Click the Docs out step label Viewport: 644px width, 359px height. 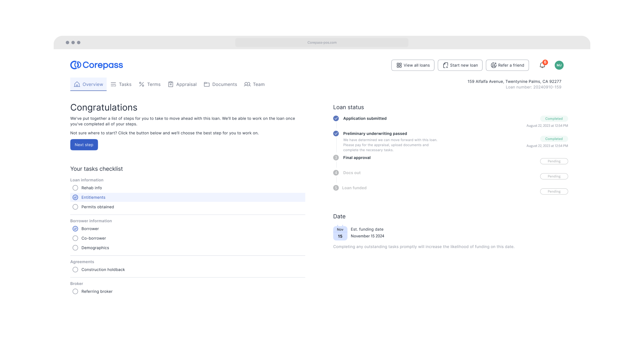click(352, 173)
